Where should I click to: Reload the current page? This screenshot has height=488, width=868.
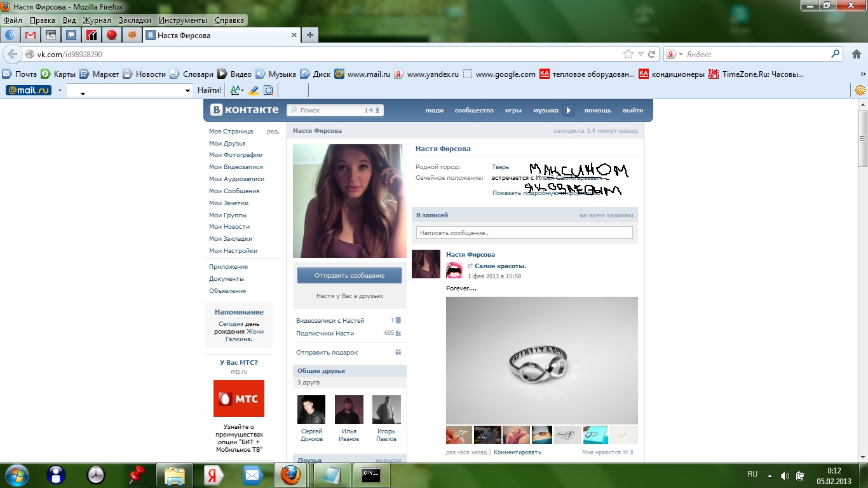coord(651,54)
